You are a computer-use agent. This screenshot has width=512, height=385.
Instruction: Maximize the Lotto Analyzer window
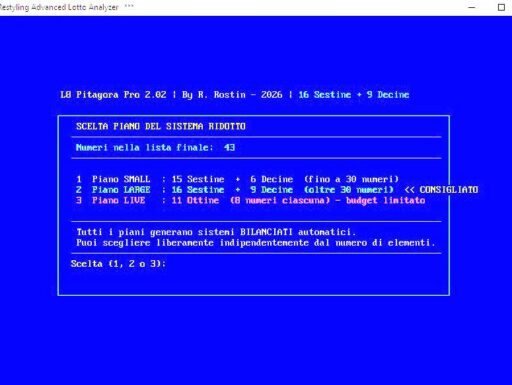[501, 7]
